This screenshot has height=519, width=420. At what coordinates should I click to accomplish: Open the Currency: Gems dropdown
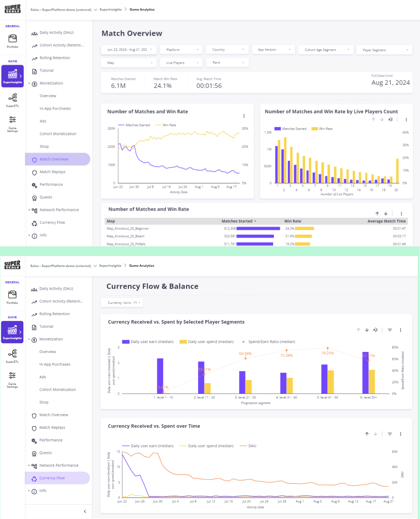(x=122, y=303)
